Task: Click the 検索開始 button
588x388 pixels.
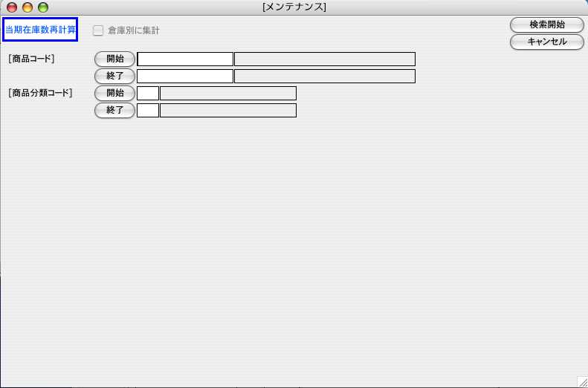Action: [x=547, y=25]
